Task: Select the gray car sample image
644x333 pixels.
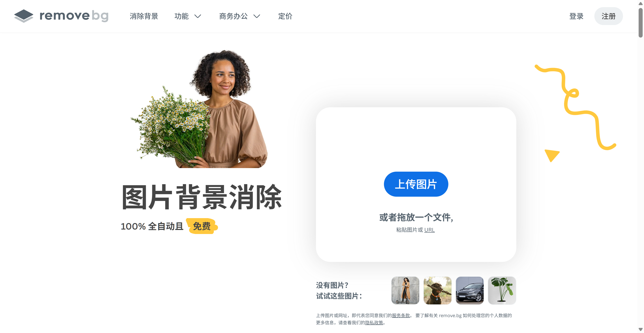Action: click(x=470, y=290)
